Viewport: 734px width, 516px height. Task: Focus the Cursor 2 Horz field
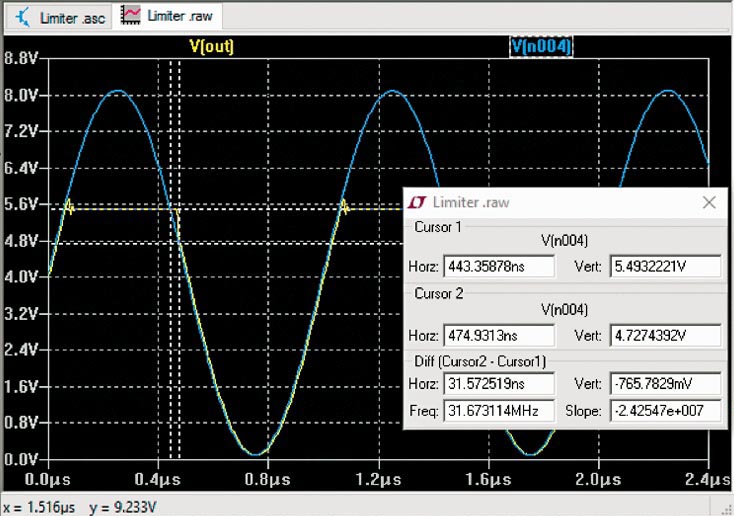click(x=498, y=335)
